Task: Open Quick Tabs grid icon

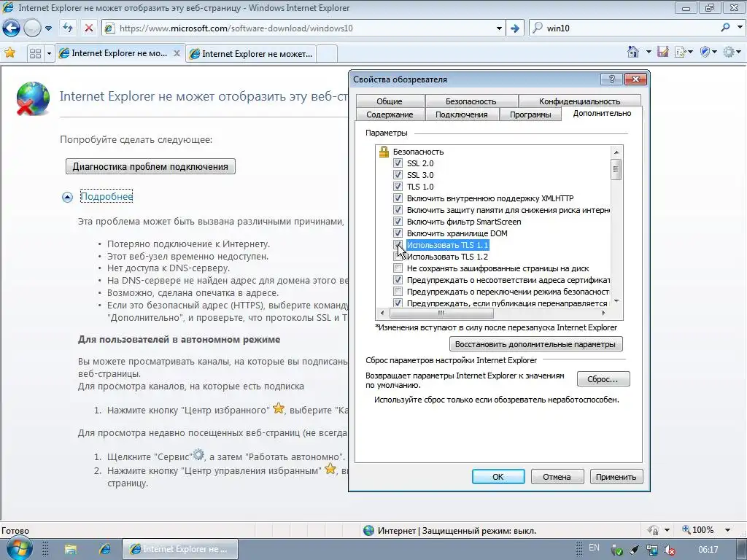Action: pyautogui.click(x=35, y=53)
